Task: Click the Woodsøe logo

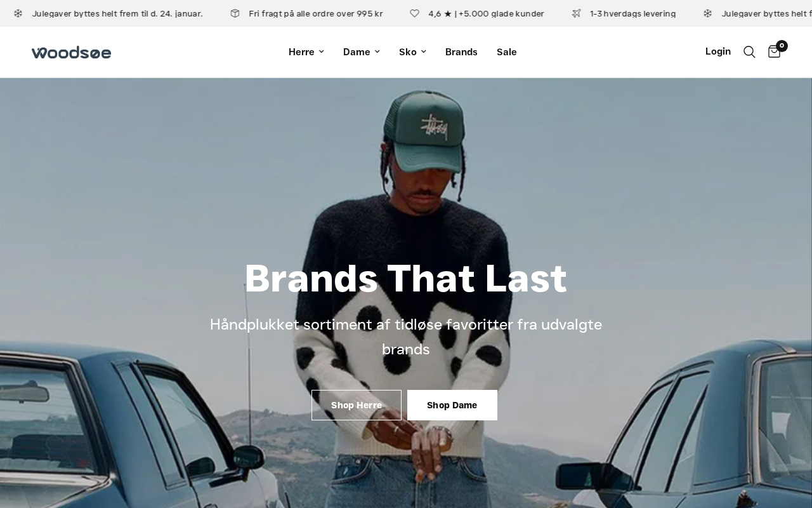Action: click(x=71, y=53)
